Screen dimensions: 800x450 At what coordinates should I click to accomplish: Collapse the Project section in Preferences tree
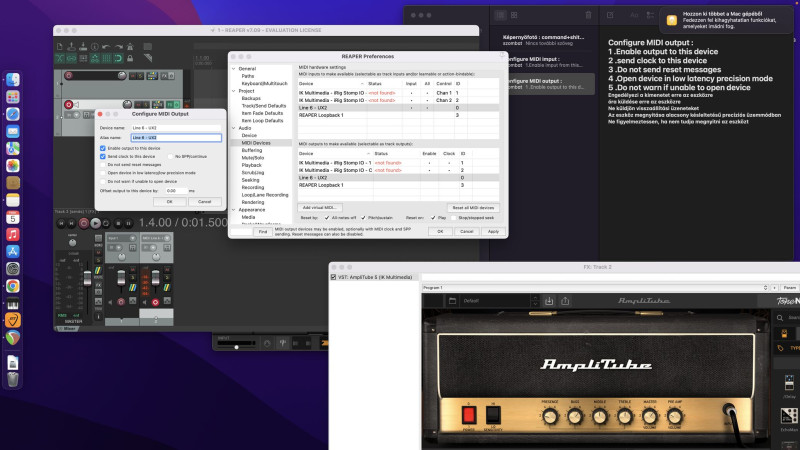[x=234, y=91]
